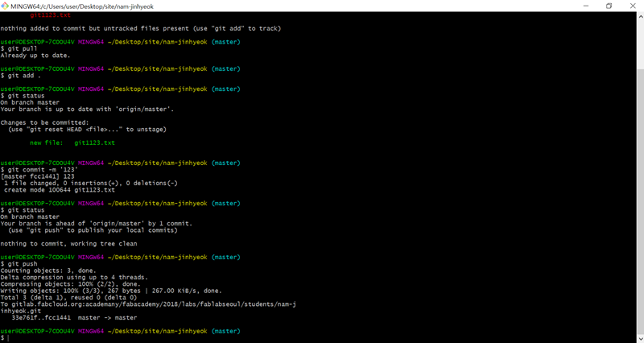Click the '[master fcc1441] 123' output line

[37, 176]
